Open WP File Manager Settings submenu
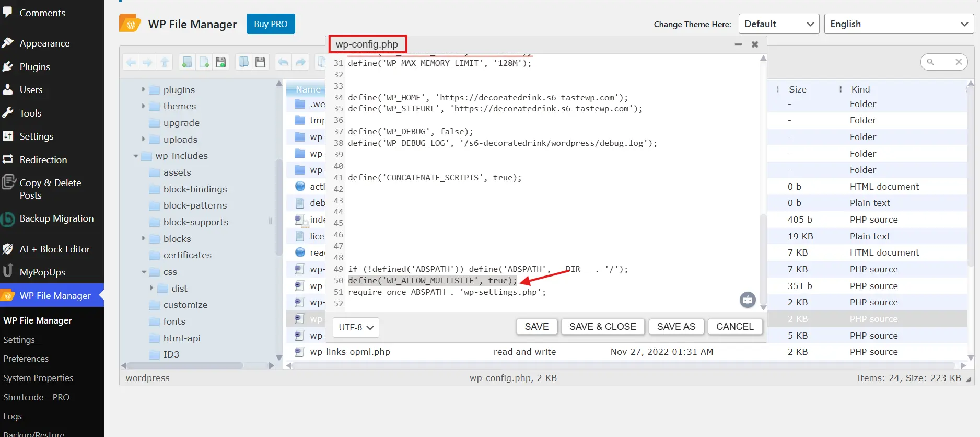The height and width of the screenshot is (437, 980). (19, 340)
